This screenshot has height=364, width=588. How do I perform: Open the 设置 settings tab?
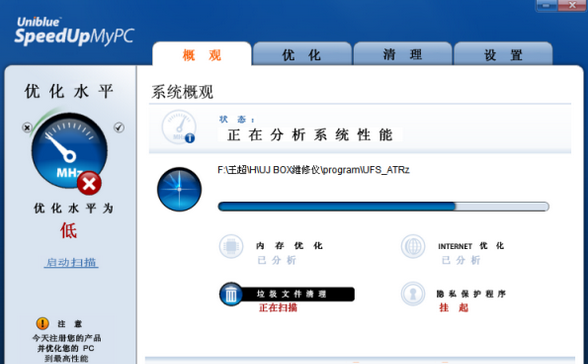pyautogui.click(x=503, y=55)
